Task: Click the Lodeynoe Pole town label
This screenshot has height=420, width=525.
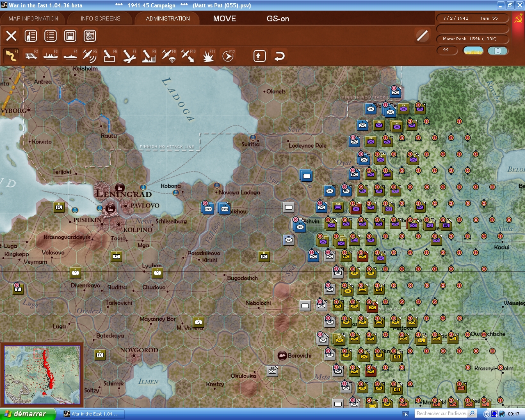Action: point(308,146)
